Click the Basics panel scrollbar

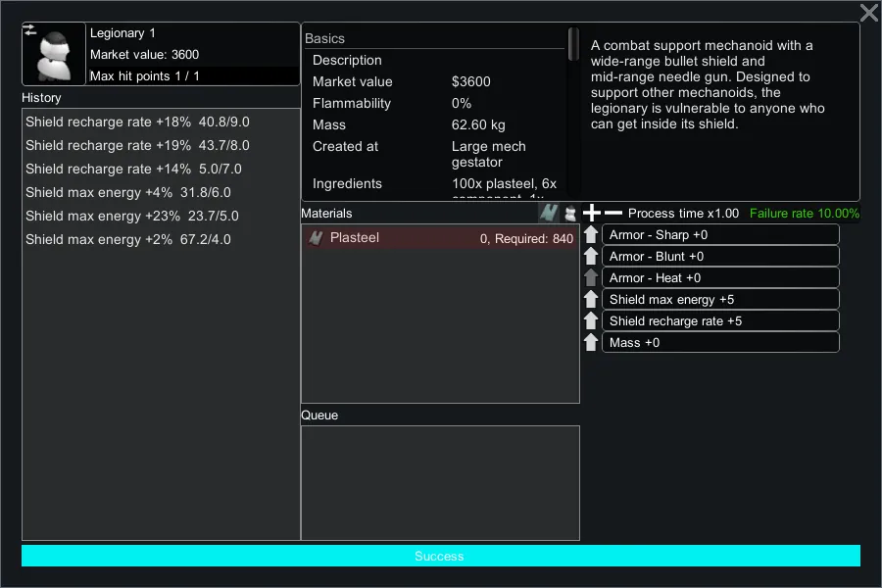573,46
